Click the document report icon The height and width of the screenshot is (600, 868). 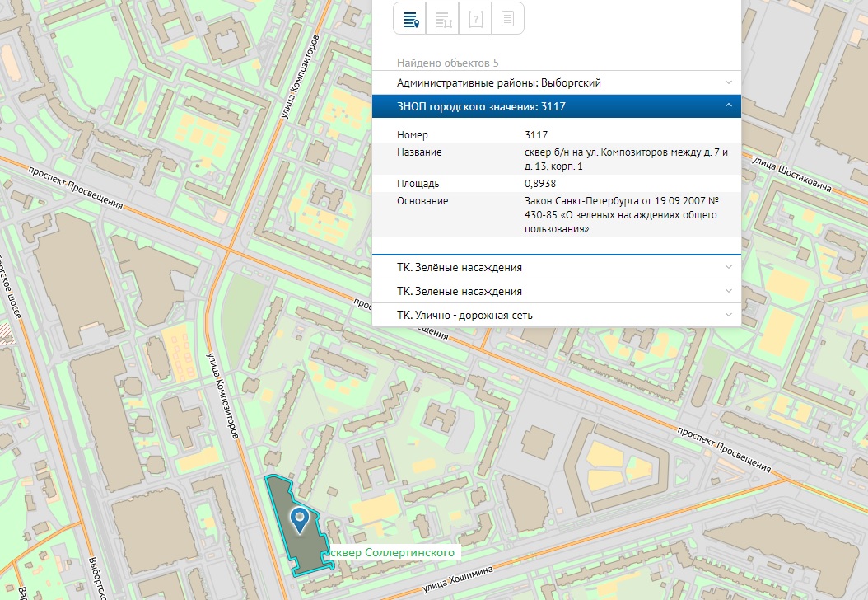pyautogui.click(x=508, y=19)
